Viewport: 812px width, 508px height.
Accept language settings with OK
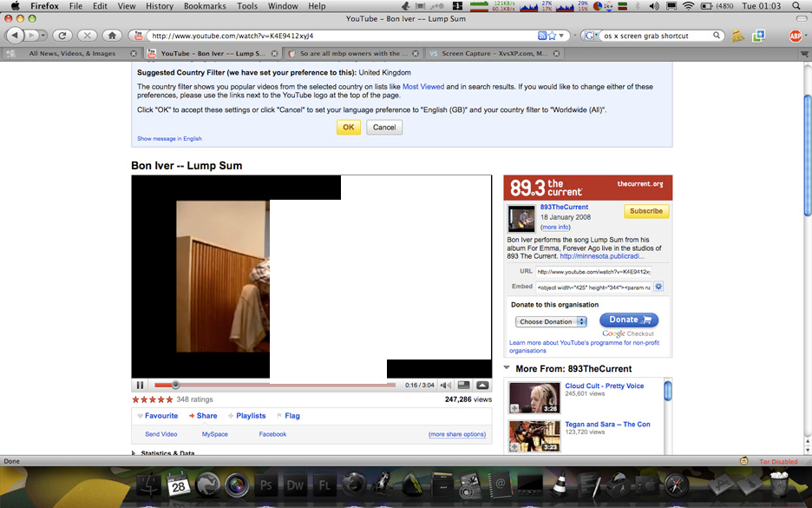coord(349,127)
